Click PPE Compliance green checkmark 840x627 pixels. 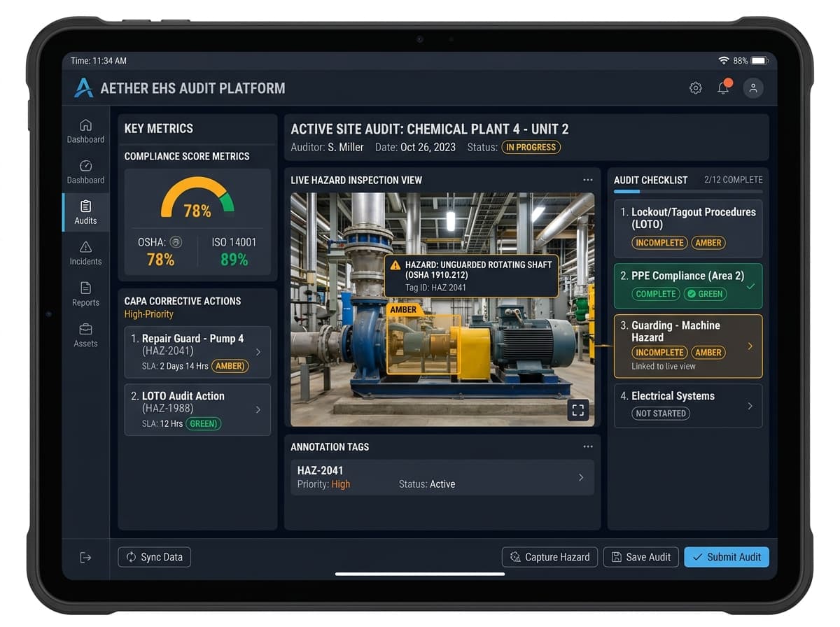[x=750, y=286]
